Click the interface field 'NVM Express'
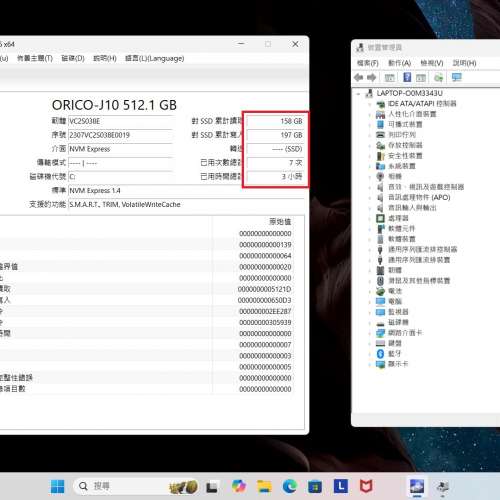 120,149
